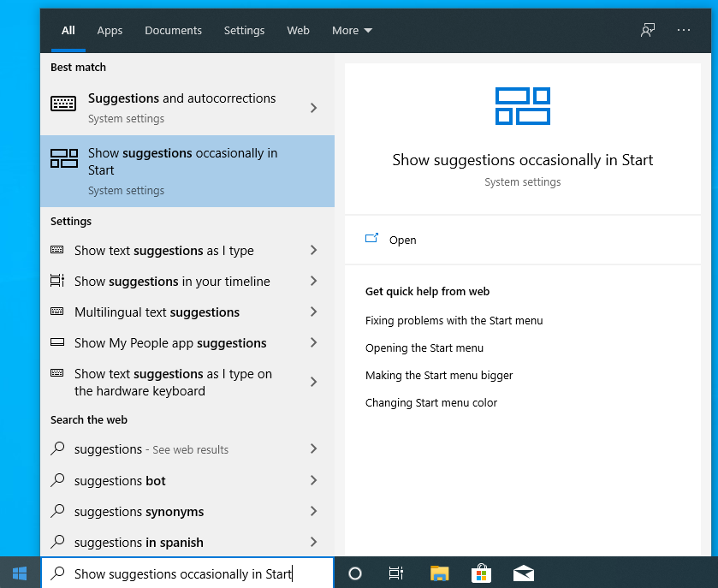This screenshot has height=588, width=718.
Task: Click inside the search input field
Action: click(x=188, y=573)
